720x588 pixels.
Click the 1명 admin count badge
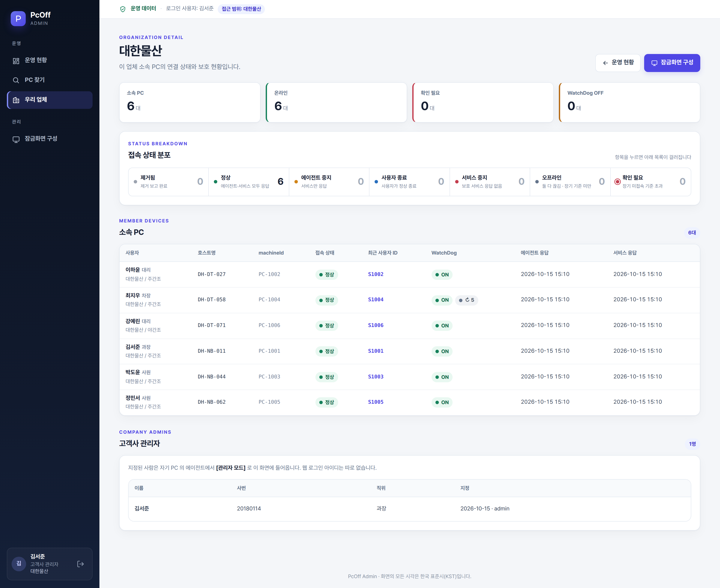click(x=692, y=444)
